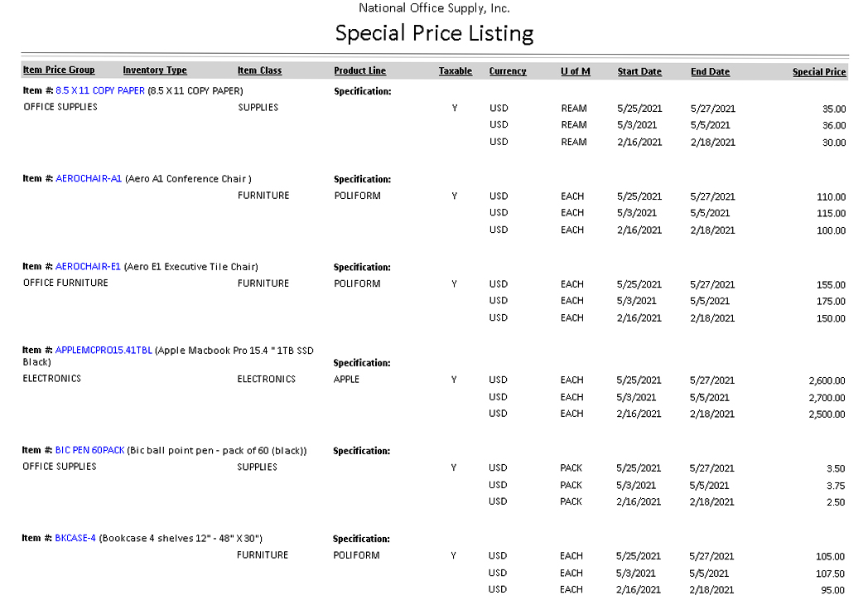Click the Start Date column header
Screen dimensions: 868x610
pyautogui.click(x=639, y=71)
